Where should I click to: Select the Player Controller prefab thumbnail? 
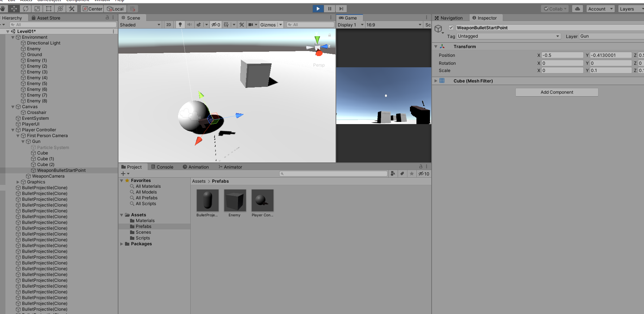(262, 200)
